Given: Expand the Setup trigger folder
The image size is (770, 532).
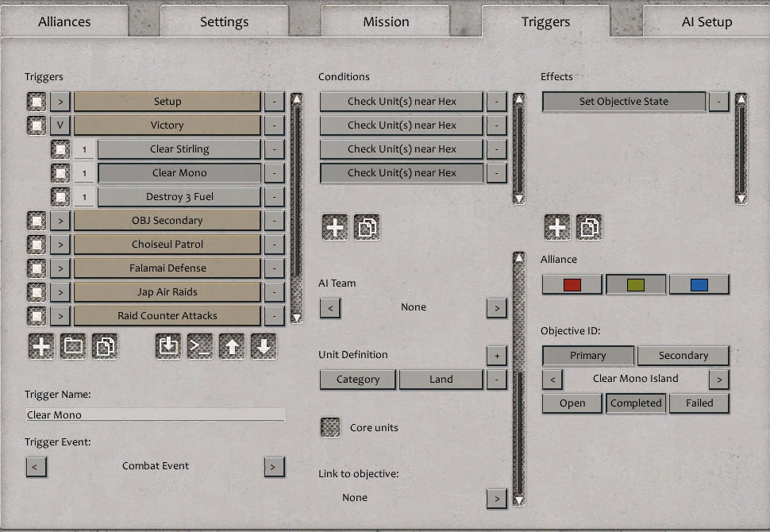Looking at the screenshot, I should (x=60, y=102).
